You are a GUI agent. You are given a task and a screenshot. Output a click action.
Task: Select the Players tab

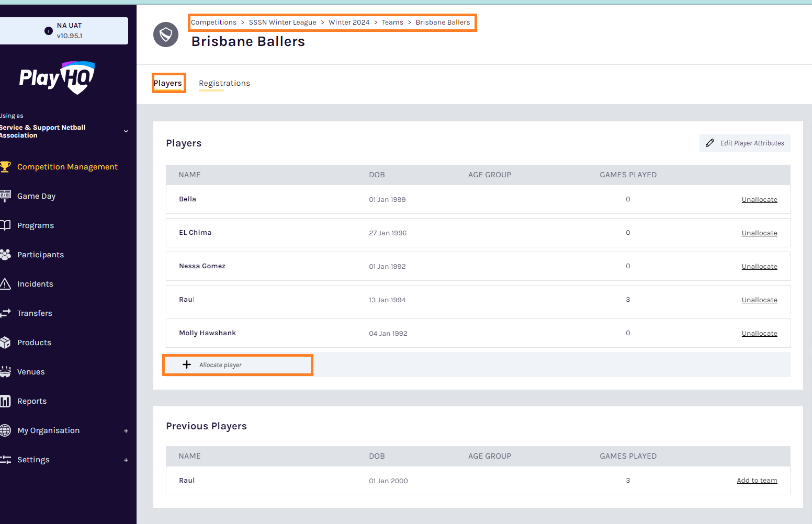pos(168,83)
